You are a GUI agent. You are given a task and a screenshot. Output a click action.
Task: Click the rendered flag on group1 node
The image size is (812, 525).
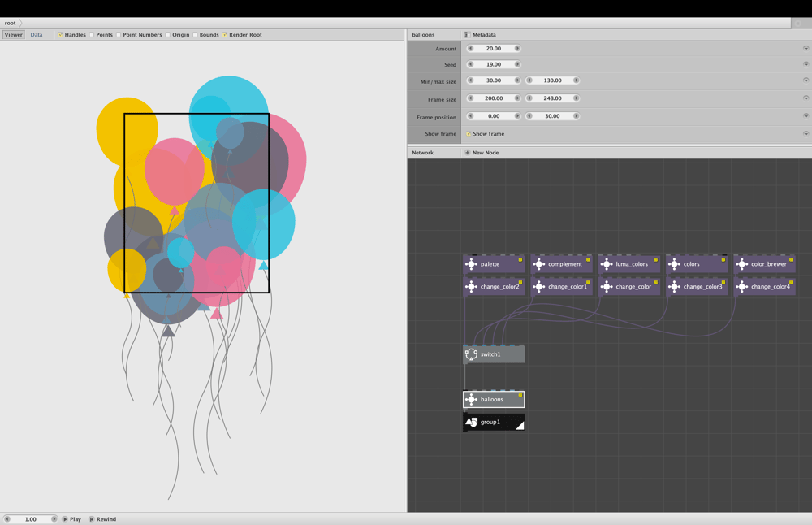(520, 426)
